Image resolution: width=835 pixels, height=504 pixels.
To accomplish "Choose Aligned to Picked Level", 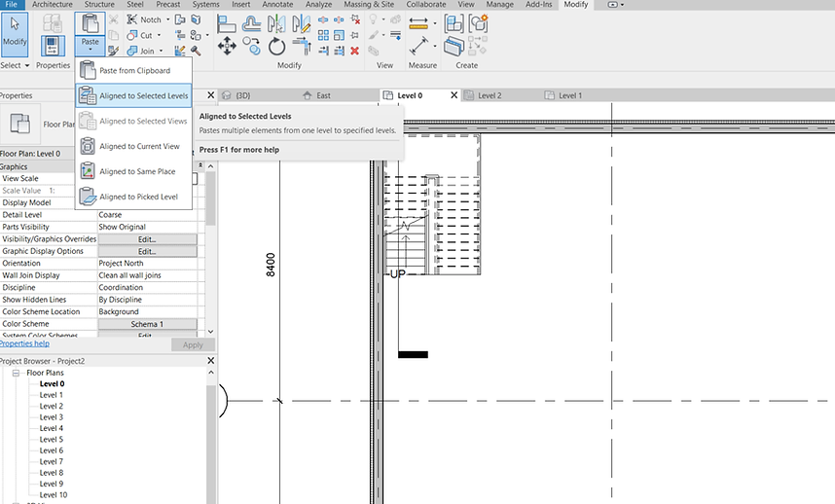I will click(x=133, y=197).
